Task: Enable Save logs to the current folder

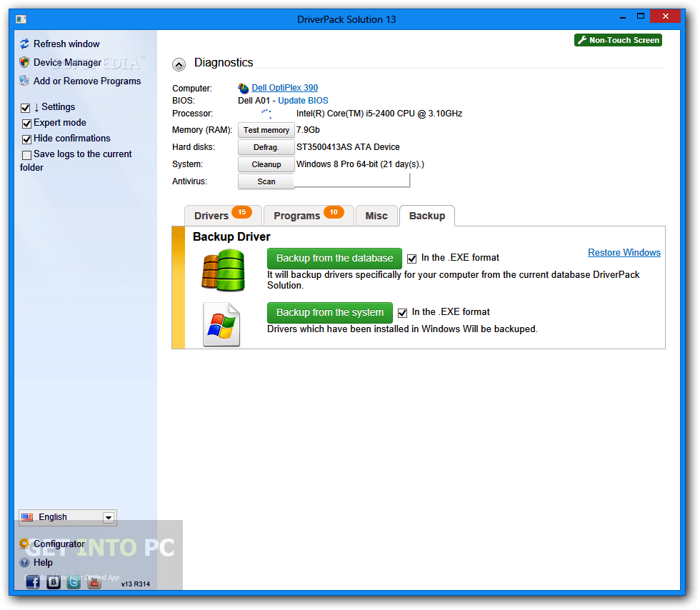Action: (26, 154)
